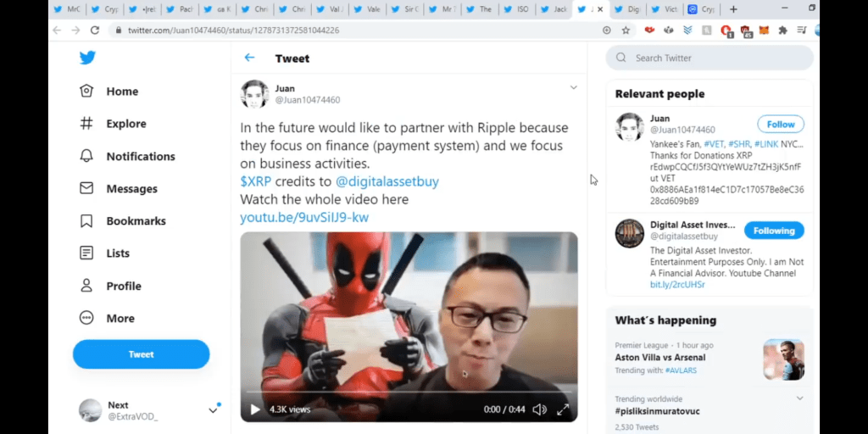
Task: Open the Explore hashtag icon
Action: coord(86,124)
